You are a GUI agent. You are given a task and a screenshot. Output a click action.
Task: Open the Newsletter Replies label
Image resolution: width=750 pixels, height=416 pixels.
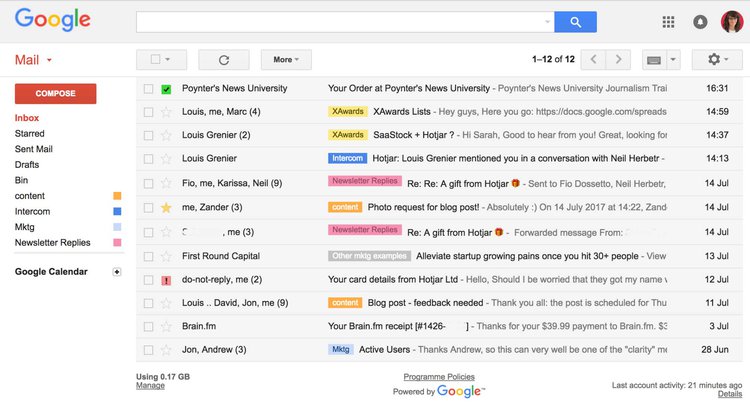[x=53, y=242]
